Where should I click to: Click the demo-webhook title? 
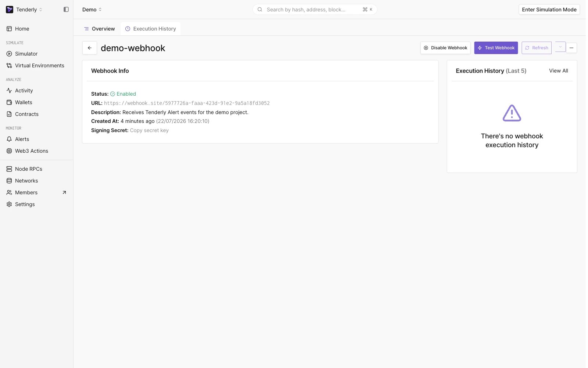[133, 48]
